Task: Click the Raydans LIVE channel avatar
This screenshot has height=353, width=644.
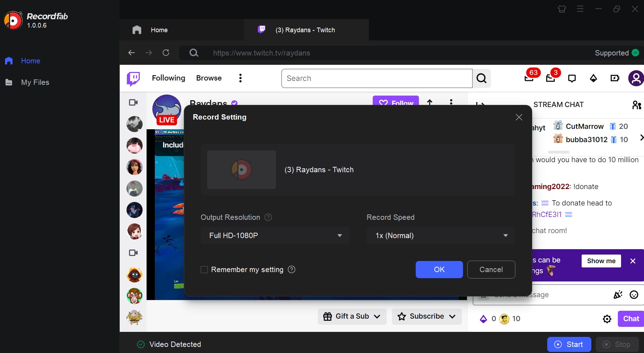Action: [167, 109]
